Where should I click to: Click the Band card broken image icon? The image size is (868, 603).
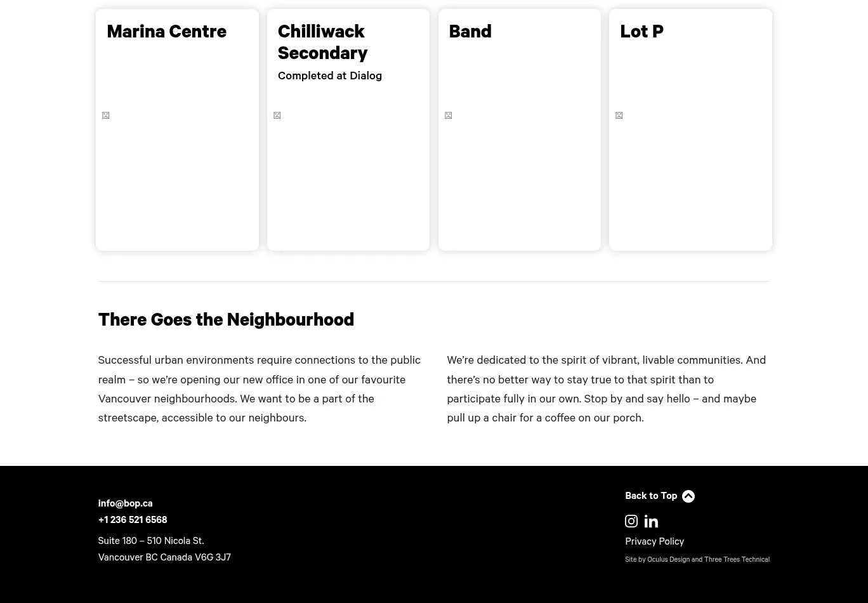click(x=449, y=116)
